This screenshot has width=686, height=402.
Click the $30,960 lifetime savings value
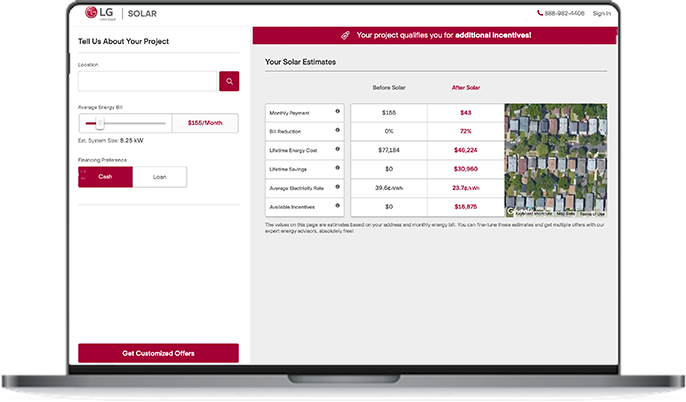(466, 169)
